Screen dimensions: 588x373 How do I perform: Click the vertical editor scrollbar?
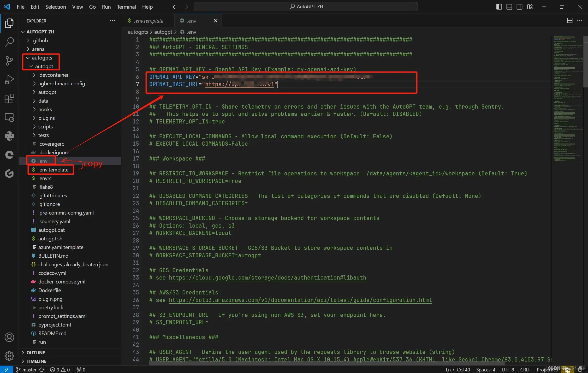586,62
